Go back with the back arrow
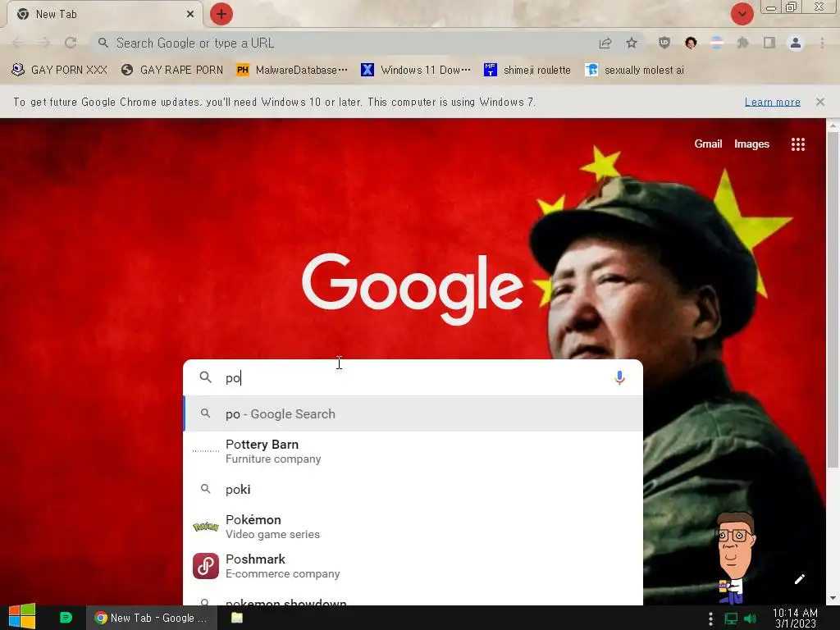Screen dimensions: 840x630 coord(18,43)
